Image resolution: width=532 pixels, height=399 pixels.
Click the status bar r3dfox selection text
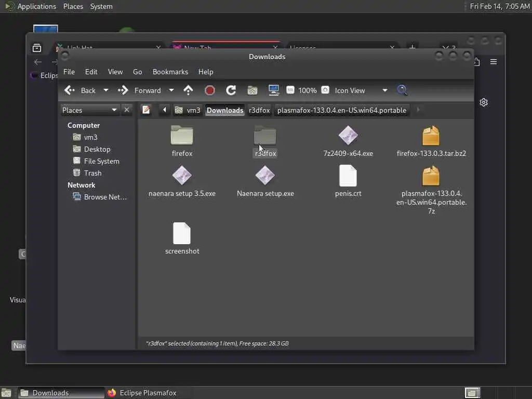[217, 343]
